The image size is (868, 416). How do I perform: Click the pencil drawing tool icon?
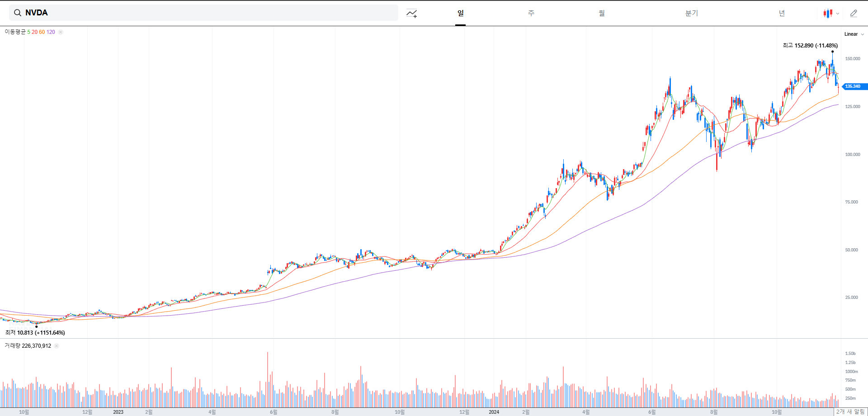pyautogui.click(x=854, y=13)
